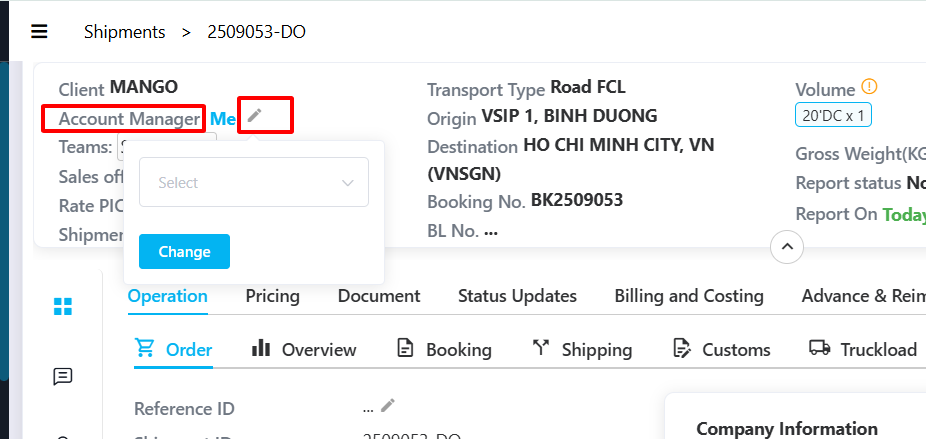Collapse the shipment header with chevron

[x=787, y=246]
